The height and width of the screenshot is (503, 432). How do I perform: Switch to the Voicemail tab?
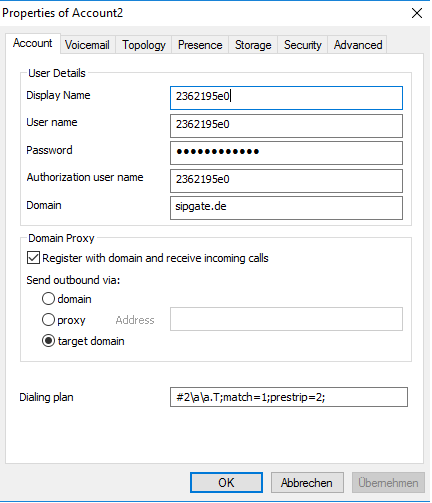[x=88, y=45]
